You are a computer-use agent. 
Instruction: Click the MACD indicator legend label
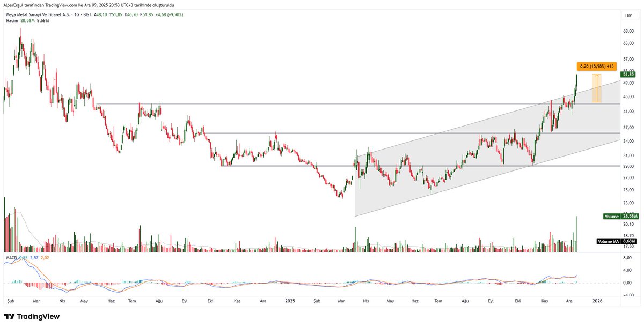(x=12, y=257)
